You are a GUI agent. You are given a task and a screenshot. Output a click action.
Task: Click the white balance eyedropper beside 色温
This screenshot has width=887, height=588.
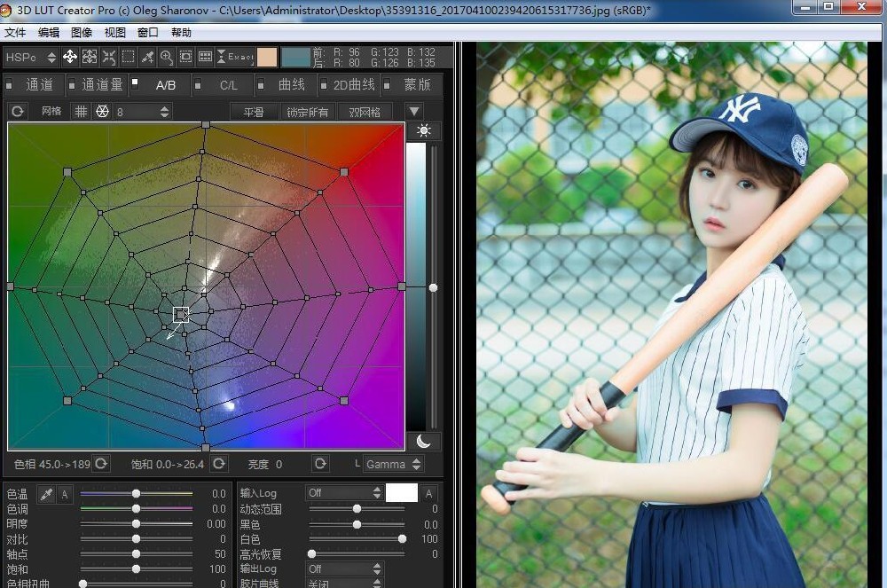(x=47, y=494)
